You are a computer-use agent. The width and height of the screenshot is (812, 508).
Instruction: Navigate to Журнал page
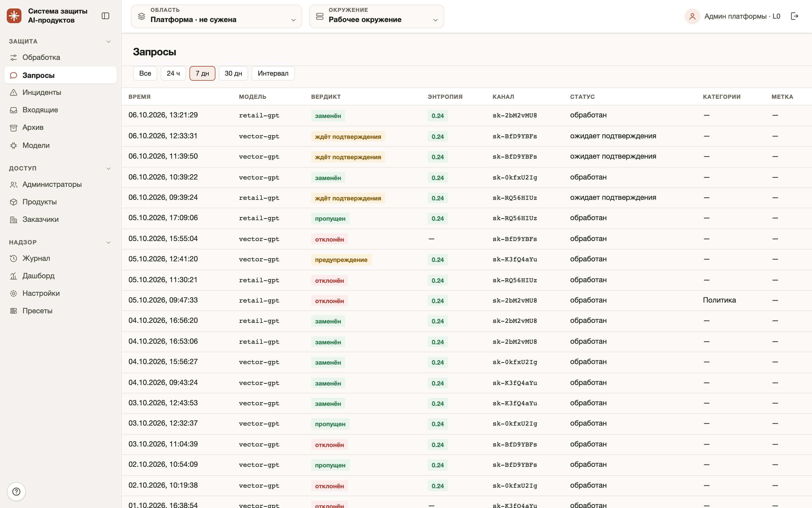(x=61, y=258)
